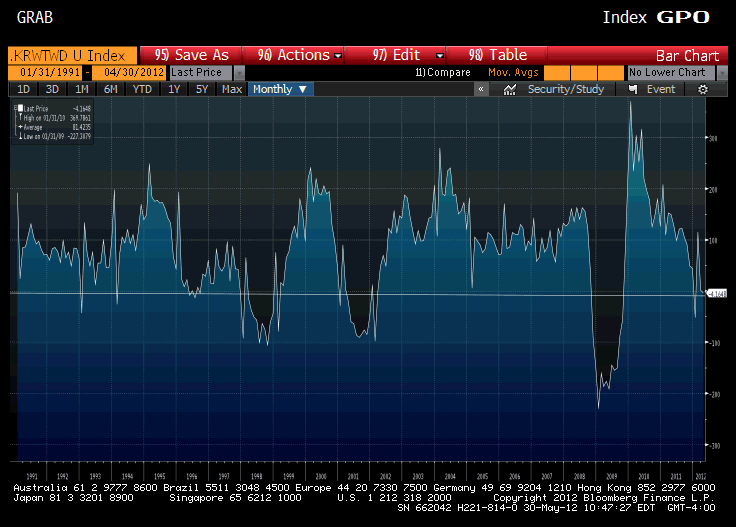
Task: Open the Actions menu
Action: click(x=300, y=55)
